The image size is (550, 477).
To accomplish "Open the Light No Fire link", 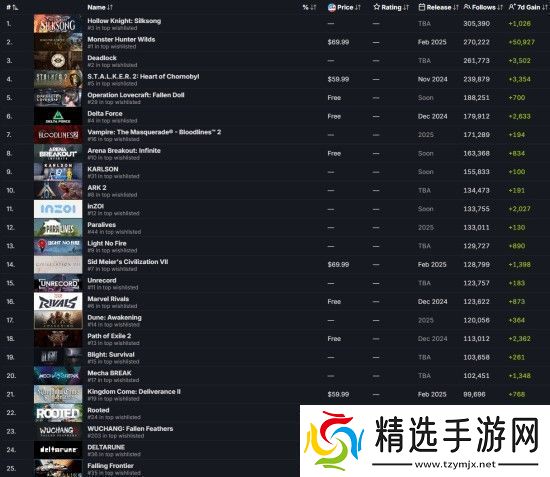I will point(107,243).
